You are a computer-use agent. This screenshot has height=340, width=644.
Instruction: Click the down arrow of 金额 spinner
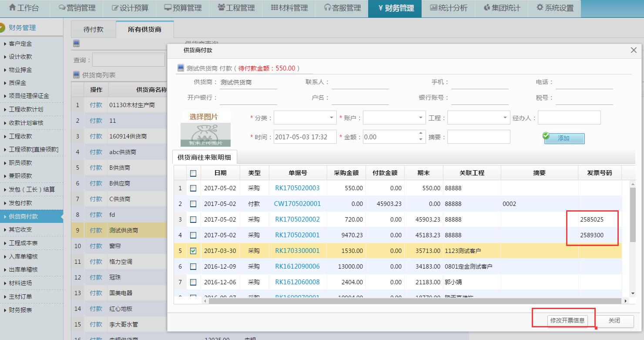(x=420, y=140)
